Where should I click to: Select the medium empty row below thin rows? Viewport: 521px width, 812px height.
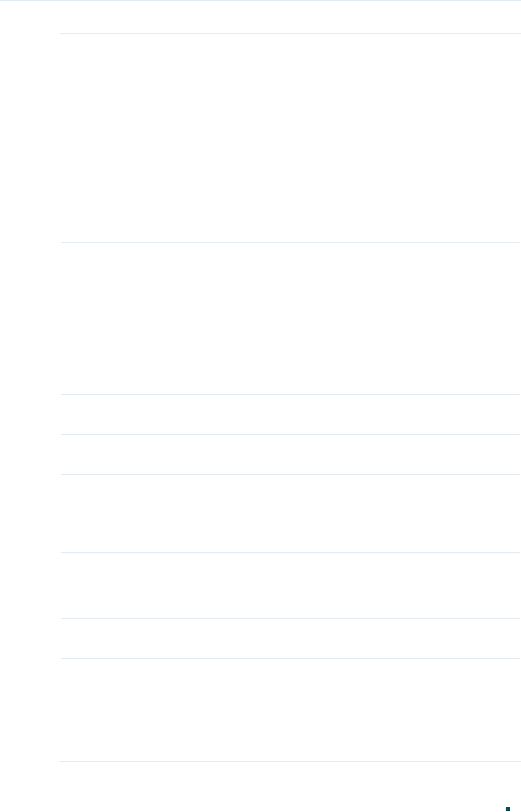pyautogui.click(x=290, y=514)
